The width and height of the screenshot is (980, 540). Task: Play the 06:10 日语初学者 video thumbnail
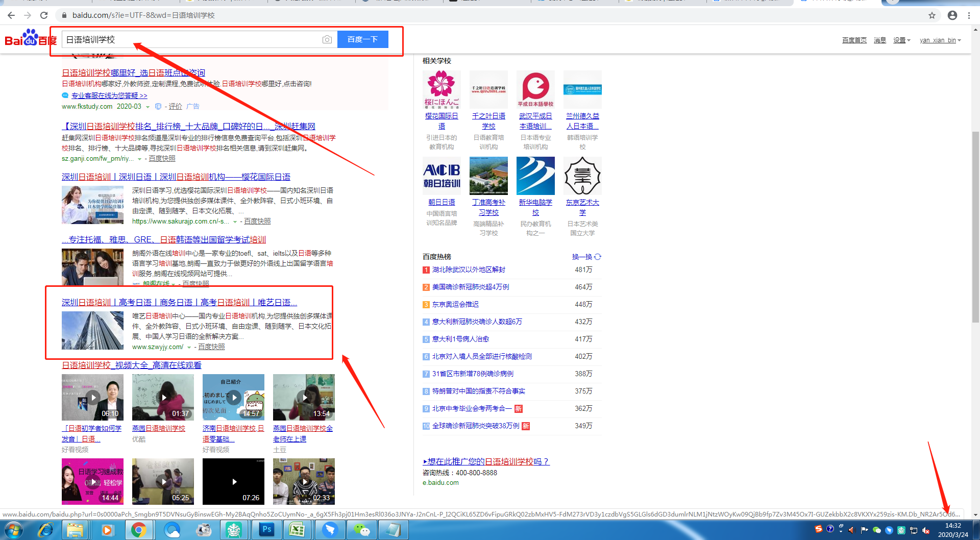92,397
